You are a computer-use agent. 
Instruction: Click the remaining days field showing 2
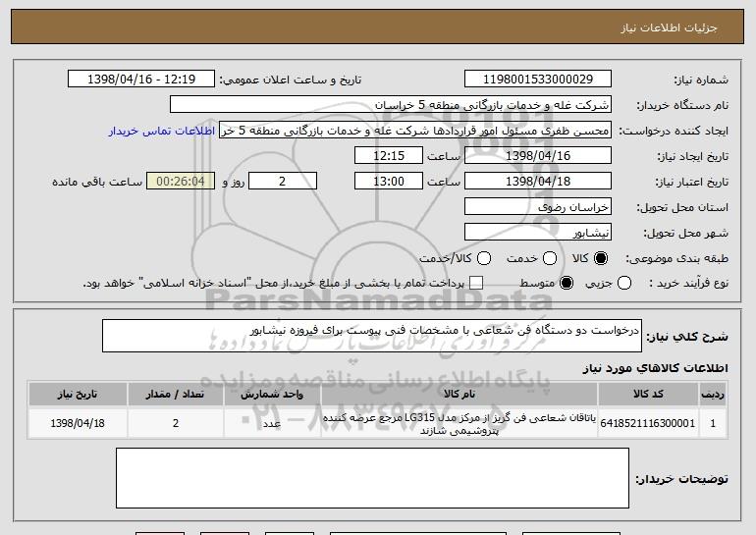click(x=283, y=182)
